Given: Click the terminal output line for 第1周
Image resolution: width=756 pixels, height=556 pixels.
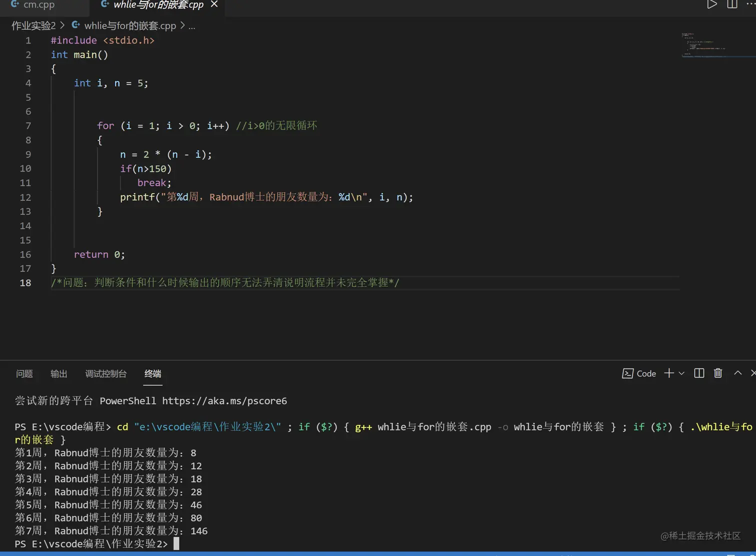Looking at the screenshot, I should pos(105,453).
